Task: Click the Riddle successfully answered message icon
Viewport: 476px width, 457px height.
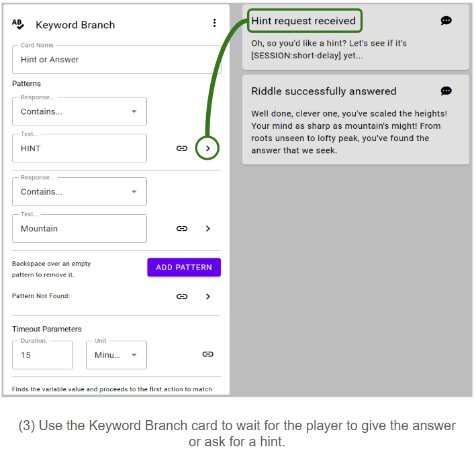Action: 446,91
